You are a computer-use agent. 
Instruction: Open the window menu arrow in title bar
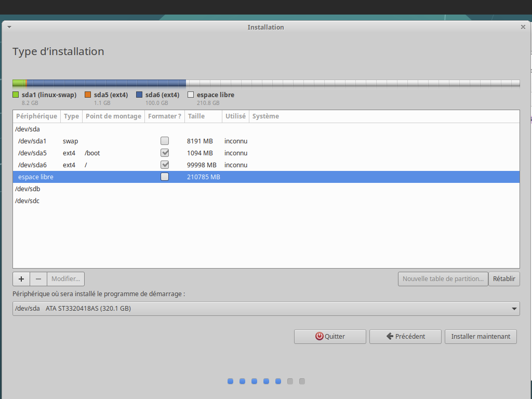point(9,27)
